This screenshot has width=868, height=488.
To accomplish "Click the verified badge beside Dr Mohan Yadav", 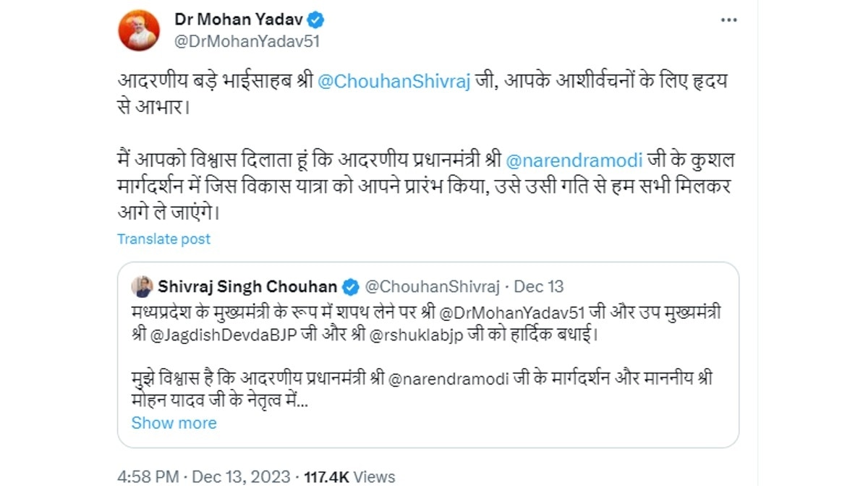I will pos(315,20).
